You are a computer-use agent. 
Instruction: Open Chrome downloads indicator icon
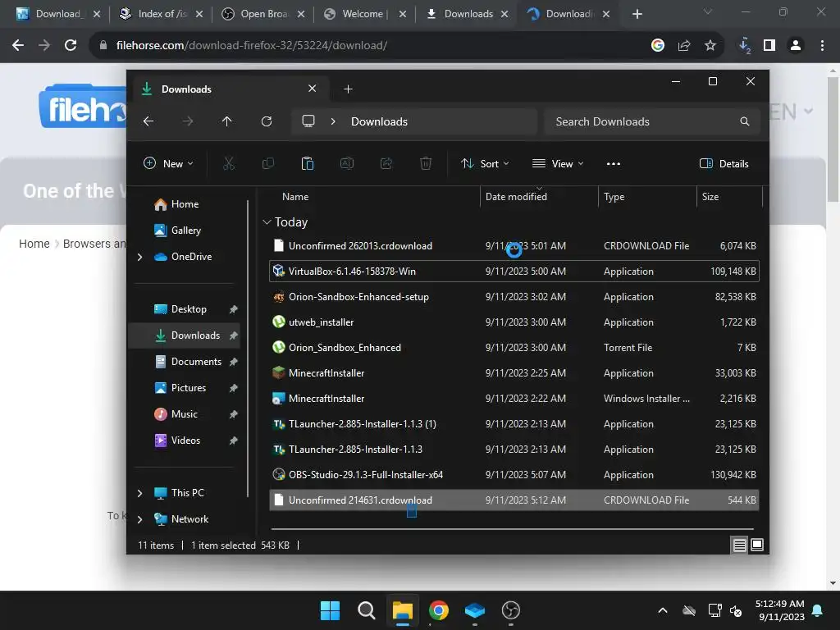tap(744, 46)
